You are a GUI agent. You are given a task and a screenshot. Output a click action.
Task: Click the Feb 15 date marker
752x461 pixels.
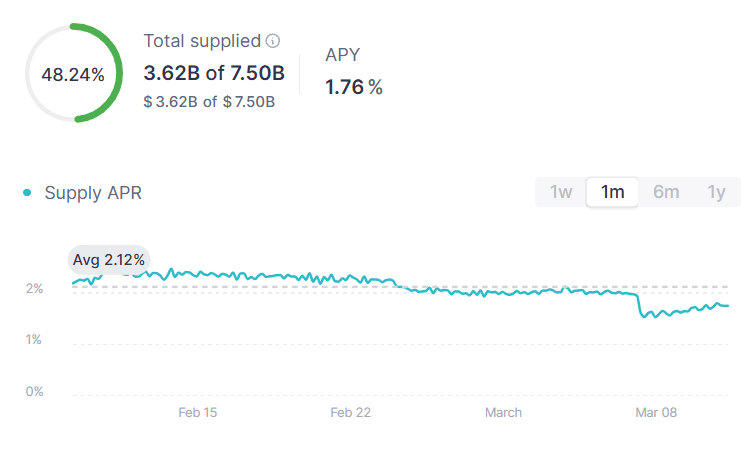coord(198,412)
